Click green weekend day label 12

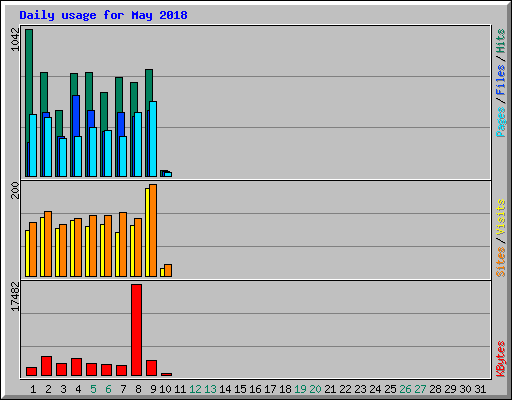coord(195,389)
